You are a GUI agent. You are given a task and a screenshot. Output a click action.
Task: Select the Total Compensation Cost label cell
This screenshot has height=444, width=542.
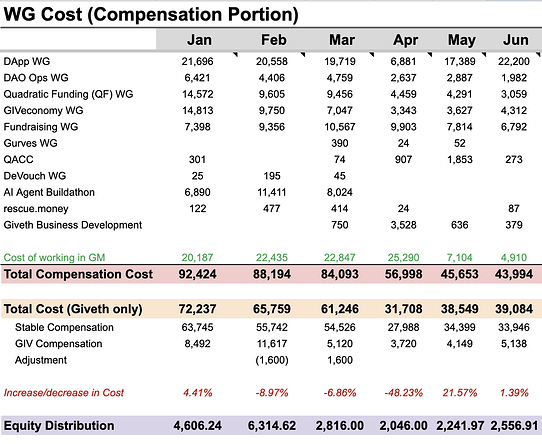click(78, 274)
